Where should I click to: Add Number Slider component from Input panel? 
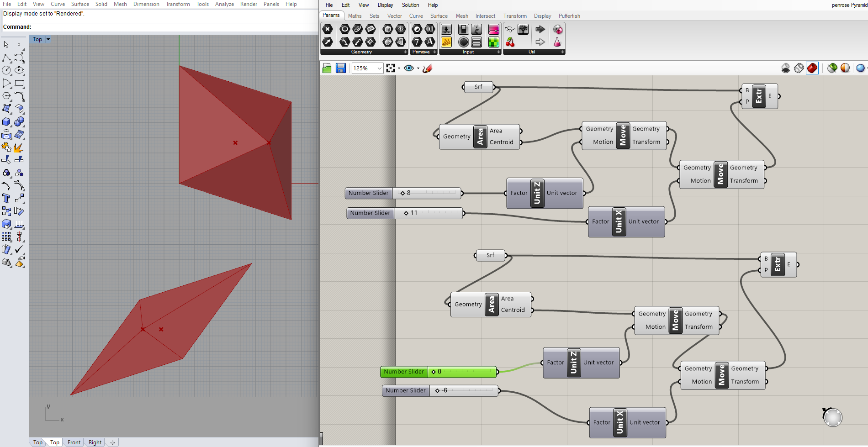[x=446, y=30]
